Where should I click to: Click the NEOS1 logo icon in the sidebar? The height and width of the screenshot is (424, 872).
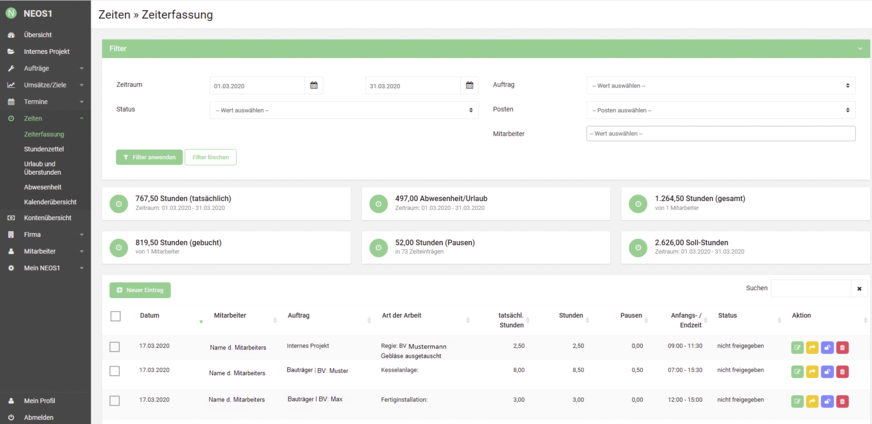(11, 14)
